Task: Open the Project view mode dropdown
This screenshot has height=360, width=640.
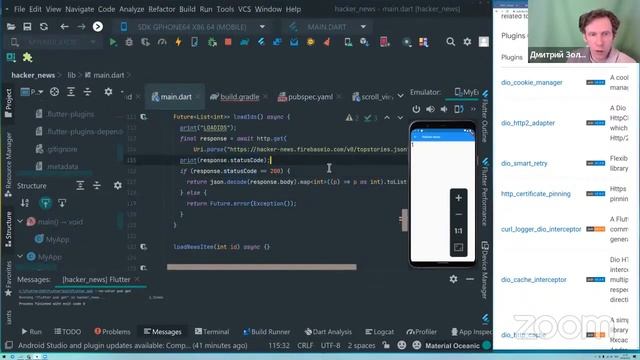Action: [x=32, y=92]
